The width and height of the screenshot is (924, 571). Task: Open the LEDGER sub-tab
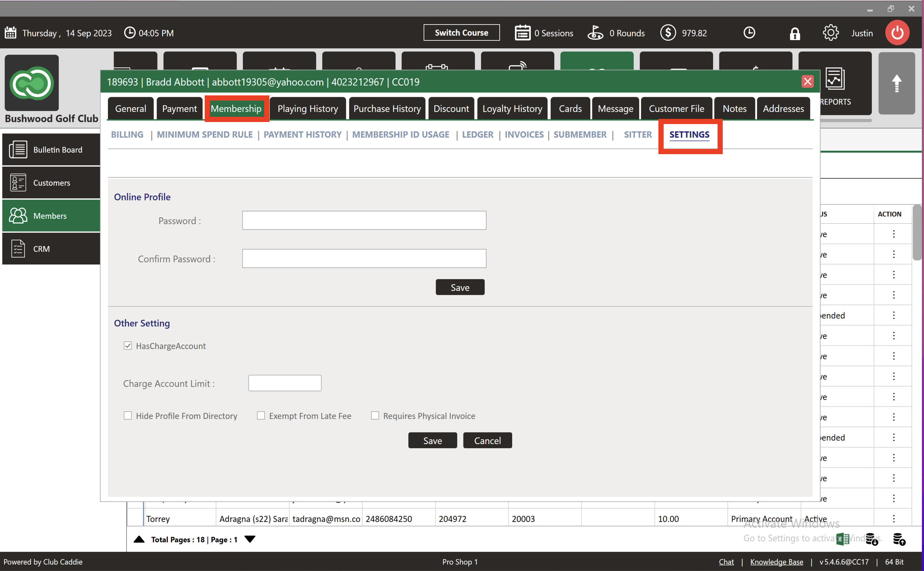[x=477, y=134]
